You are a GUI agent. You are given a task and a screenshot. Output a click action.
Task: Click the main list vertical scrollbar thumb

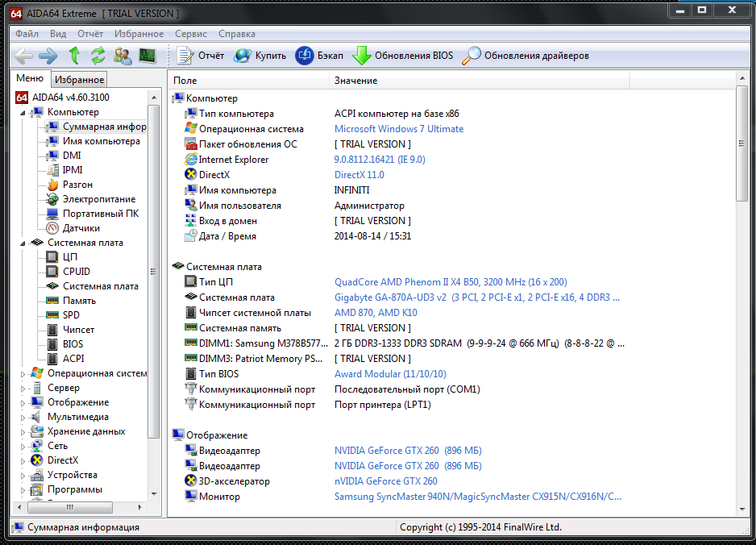point(741,144)
